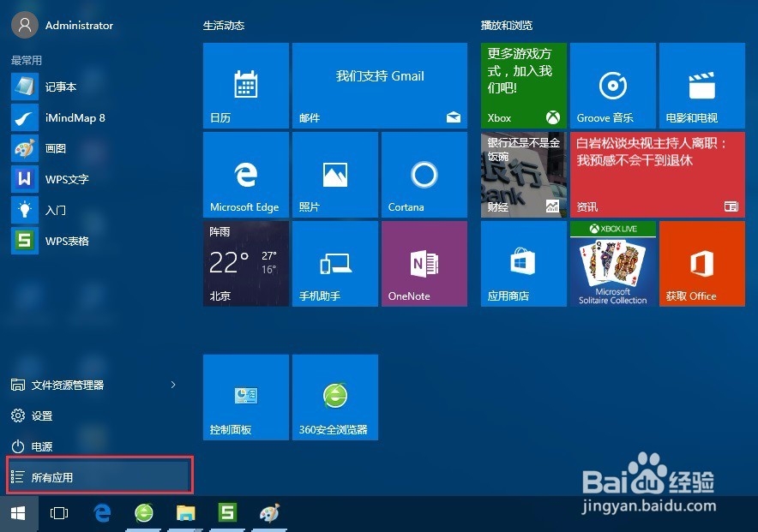758x532 pixels.
Task: Open Groove Music (Groove 音乐) tile
Action: coord(613,86)
